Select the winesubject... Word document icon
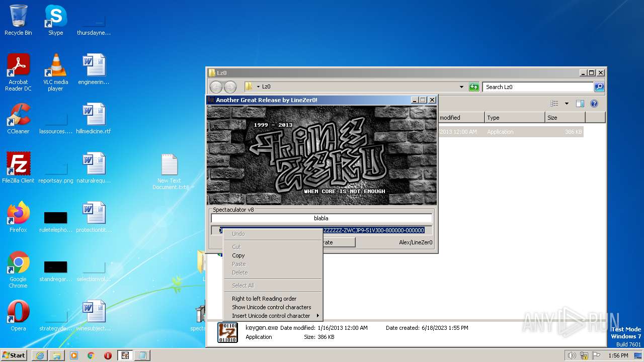 94,316
